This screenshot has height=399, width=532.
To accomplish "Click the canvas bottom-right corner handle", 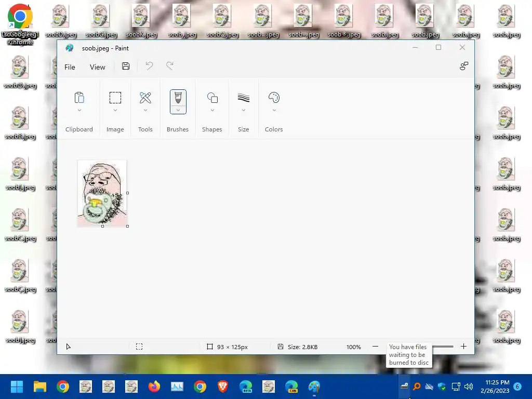I will click(x=128, y=227).
